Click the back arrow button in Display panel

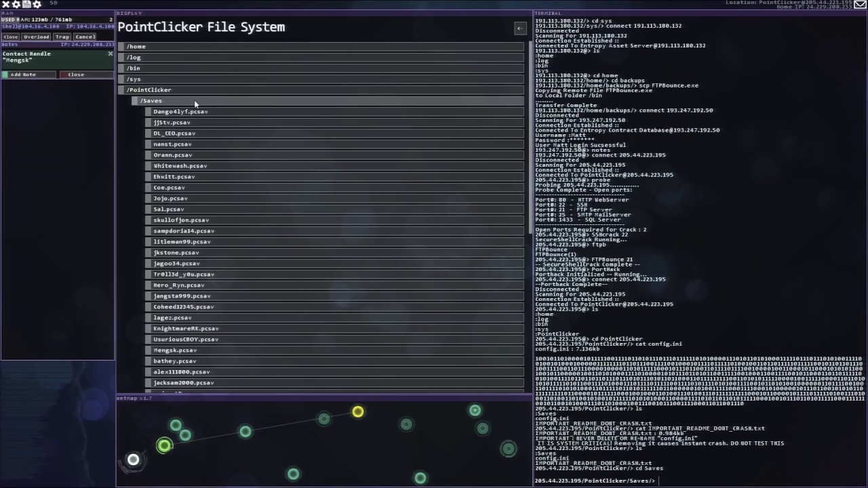point(520,28)
